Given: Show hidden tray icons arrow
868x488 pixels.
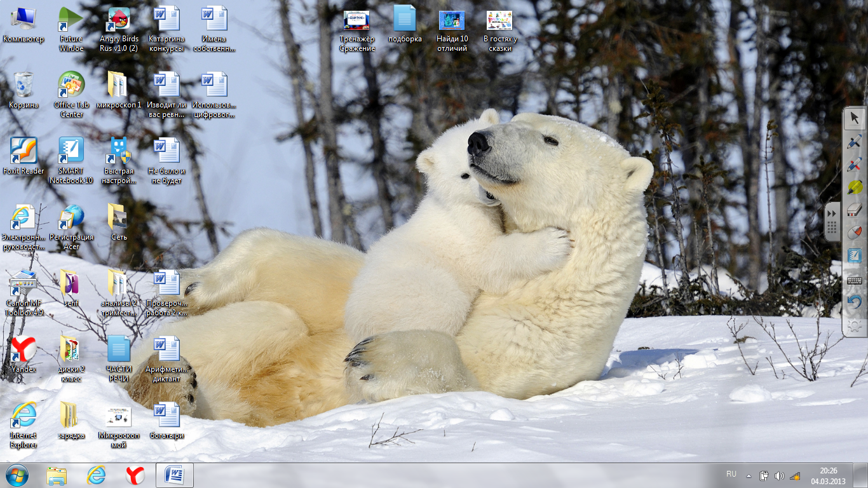Looking at the screenshot, I should click(749, 475).
